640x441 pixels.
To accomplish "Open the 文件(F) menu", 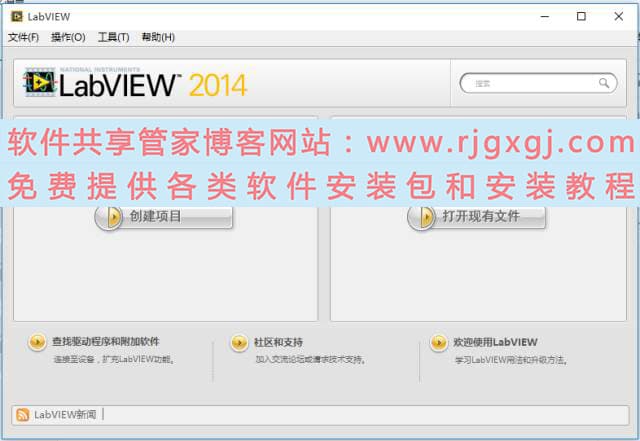I will click(23, 37).
